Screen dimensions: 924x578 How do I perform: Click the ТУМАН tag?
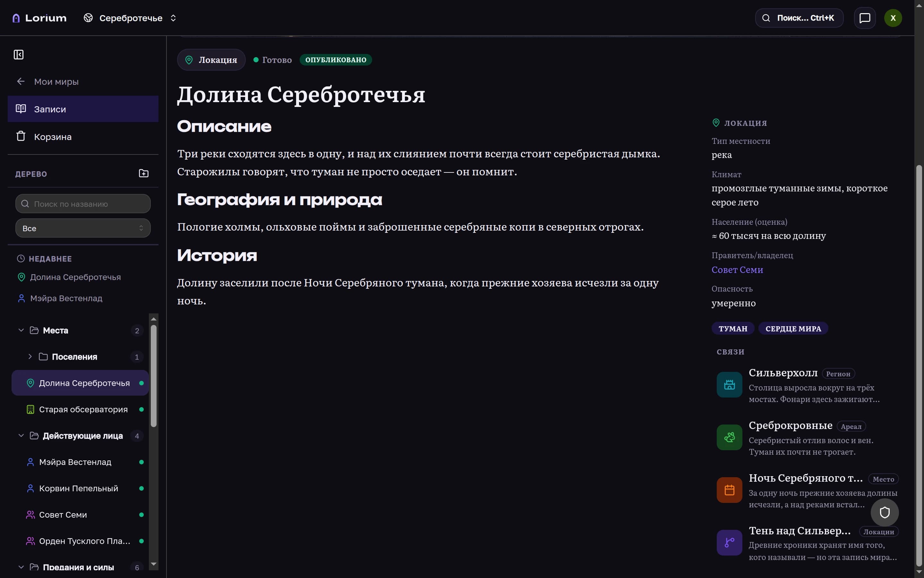tap(733, 329)
